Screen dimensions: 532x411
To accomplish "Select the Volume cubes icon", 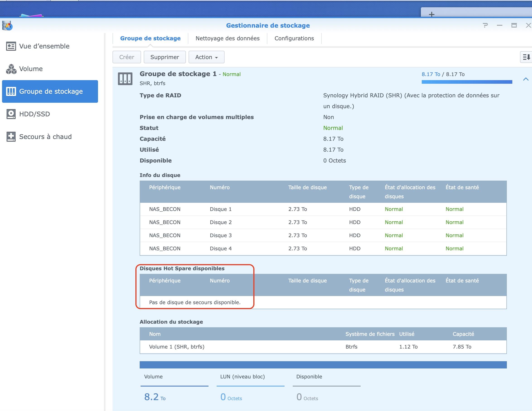I will point(11,69).
